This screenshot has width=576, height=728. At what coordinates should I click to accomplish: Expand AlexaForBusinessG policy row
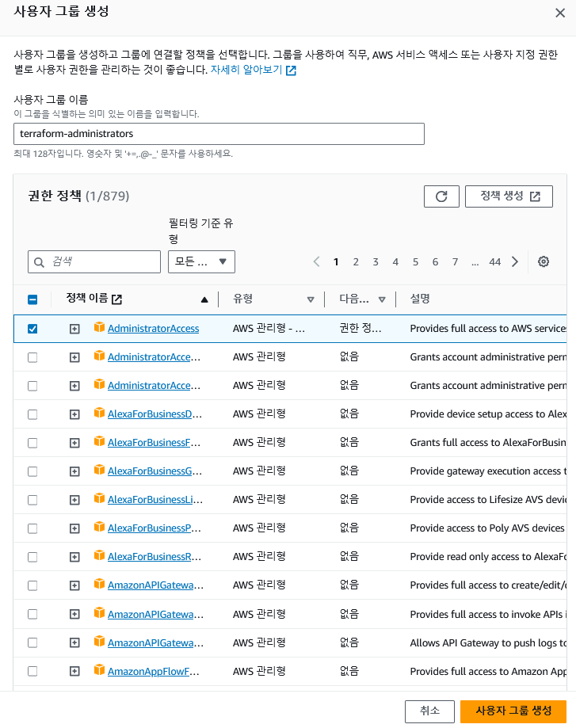pos(74,471)
